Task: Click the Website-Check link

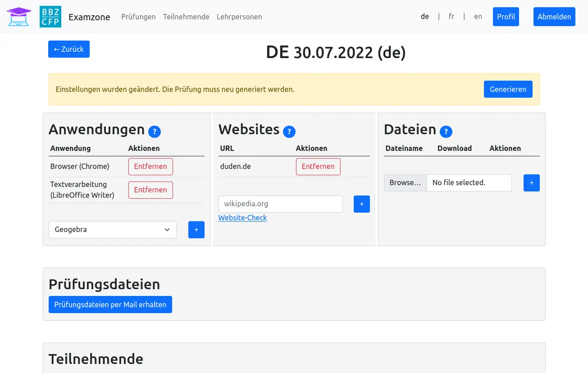Action: [242, 218]
